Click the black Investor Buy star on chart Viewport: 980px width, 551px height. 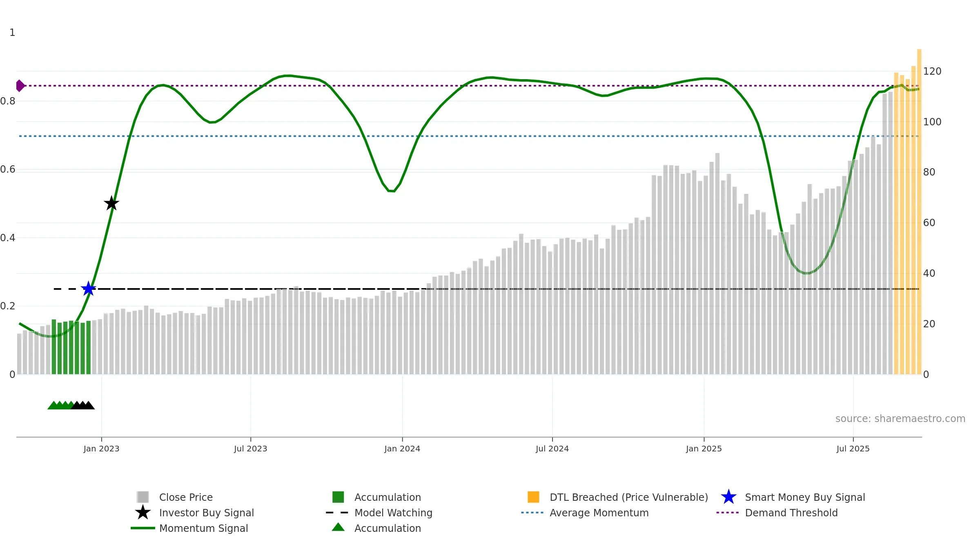pos(111,203)
